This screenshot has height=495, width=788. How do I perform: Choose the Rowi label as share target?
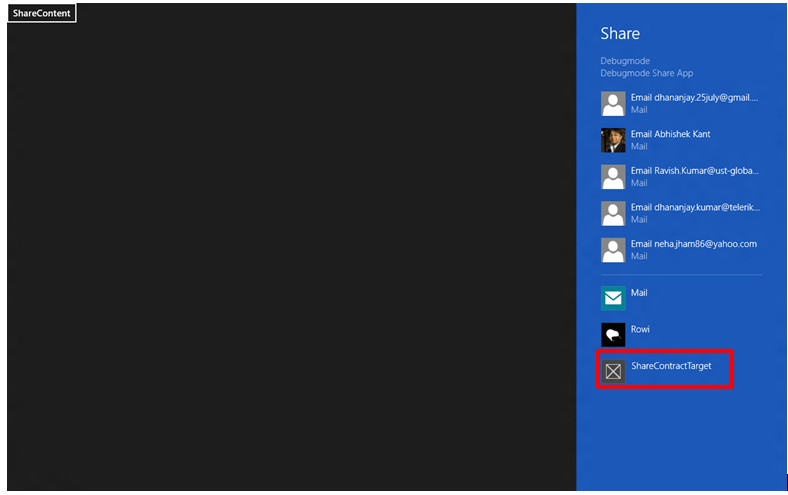(640, 329)
